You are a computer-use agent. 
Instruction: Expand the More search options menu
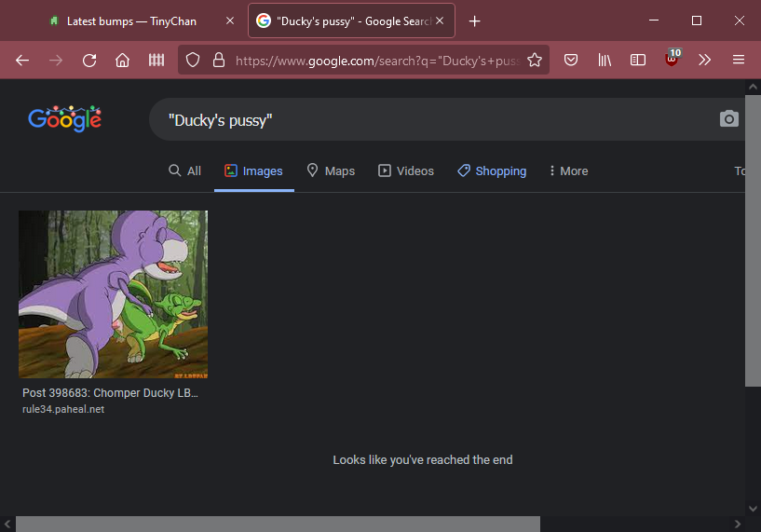568,171
